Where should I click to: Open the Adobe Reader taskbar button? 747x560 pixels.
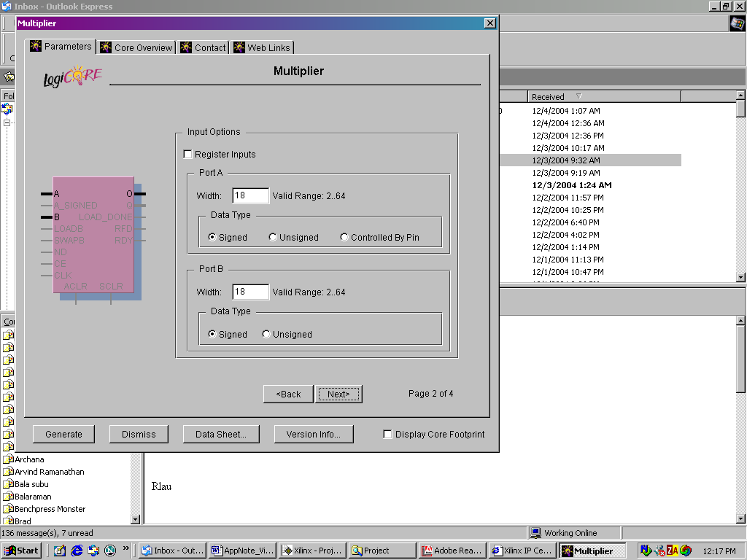[x=452, y=551]
